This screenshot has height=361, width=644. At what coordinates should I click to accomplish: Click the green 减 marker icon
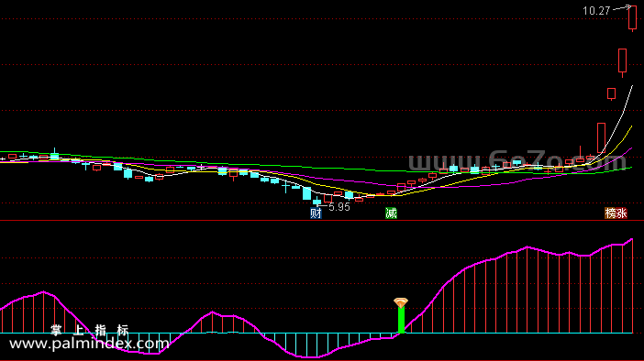(x=391, y=213)
